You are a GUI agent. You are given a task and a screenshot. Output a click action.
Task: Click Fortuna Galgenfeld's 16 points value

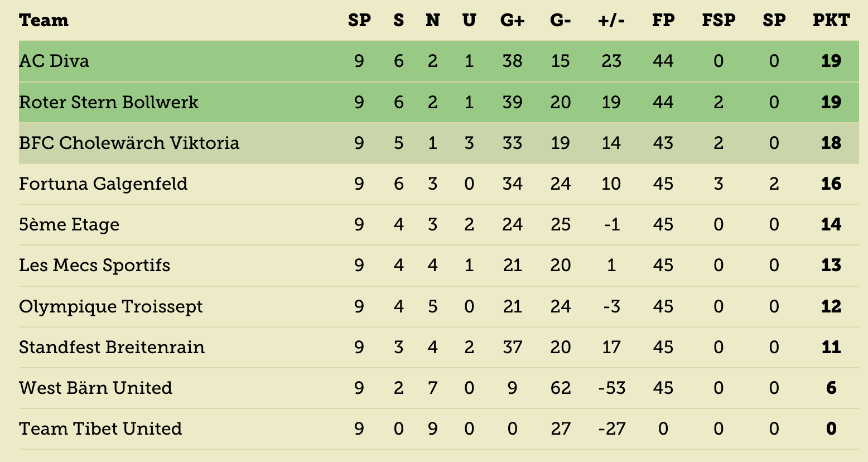[x=831, y=184]
